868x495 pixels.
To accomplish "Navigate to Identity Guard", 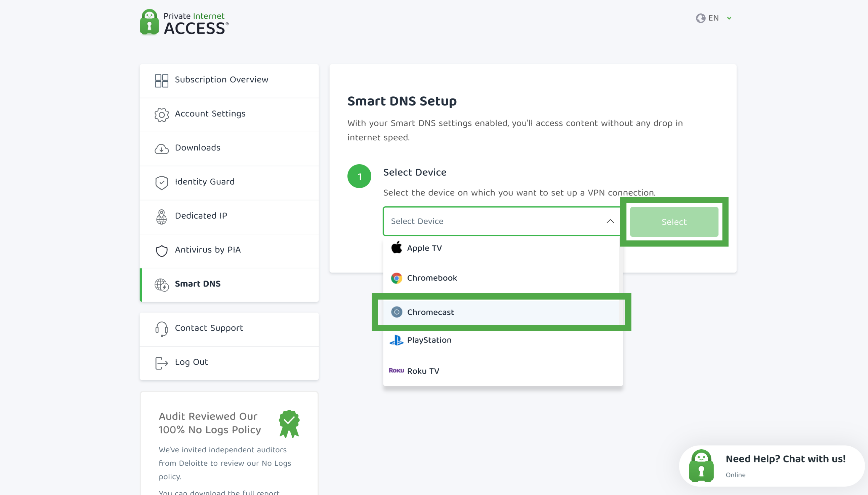I will point(229,183).
